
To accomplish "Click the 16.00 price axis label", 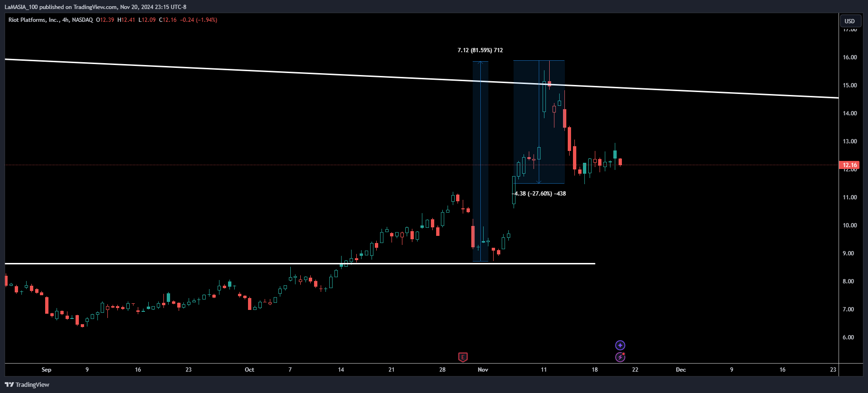I will (849, 57).
